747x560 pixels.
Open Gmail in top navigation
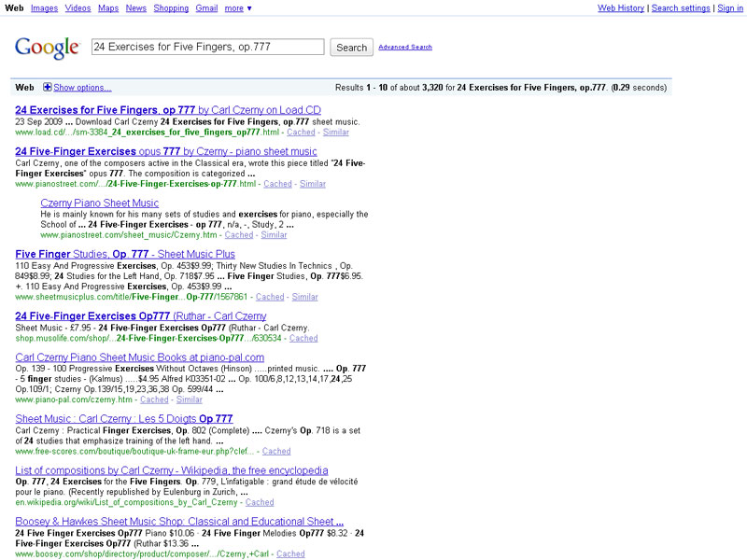tap(206, 8)
